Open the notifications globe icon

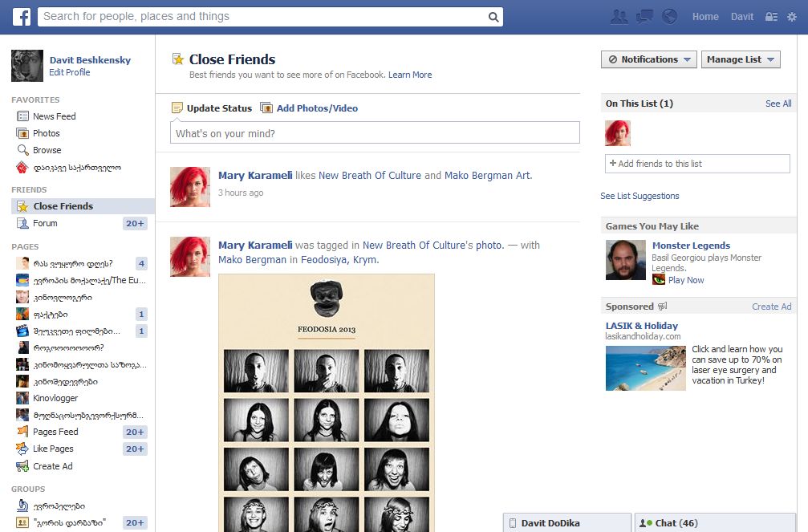tap(669, 17)
